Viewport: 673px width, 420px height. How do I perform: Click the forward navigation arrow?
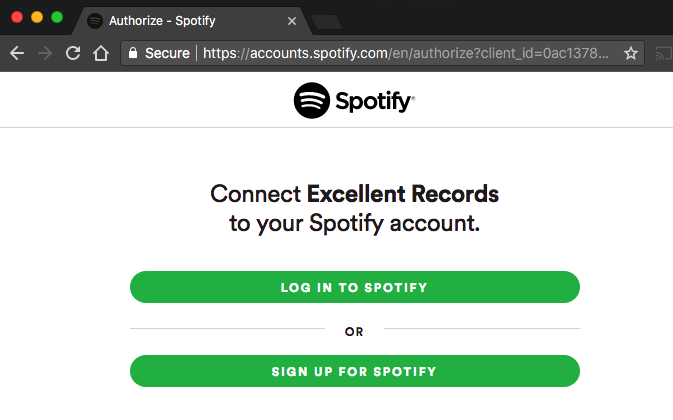(x=45, y=54)
